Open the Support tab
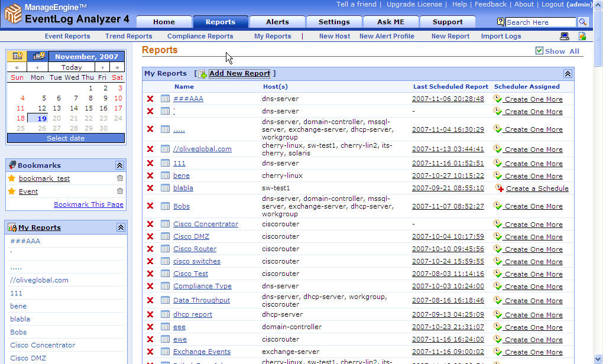Screen dimensions: 603x364 tap(448, 22)
